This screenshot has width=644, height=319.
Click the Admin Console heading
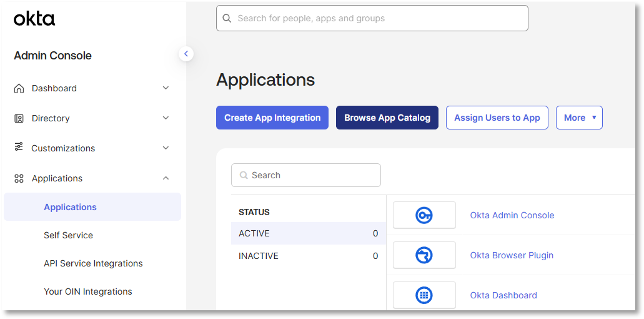pos(52,56)
